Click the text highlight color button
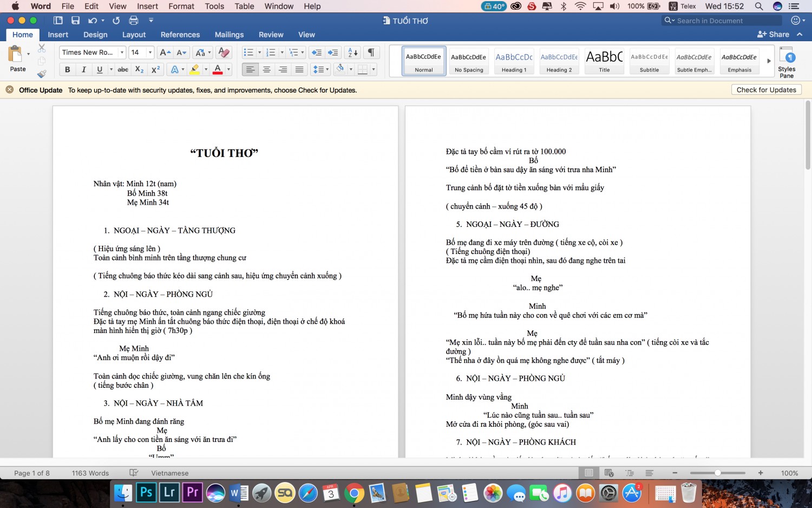Screen dimensions: 812x508 (195, 69)
